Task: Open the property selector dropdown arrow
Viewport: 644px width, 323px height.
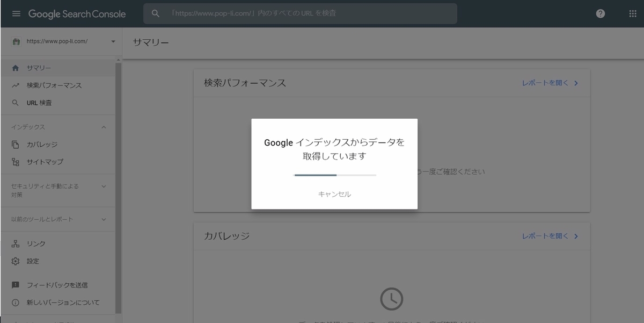Action: point(113,41)
